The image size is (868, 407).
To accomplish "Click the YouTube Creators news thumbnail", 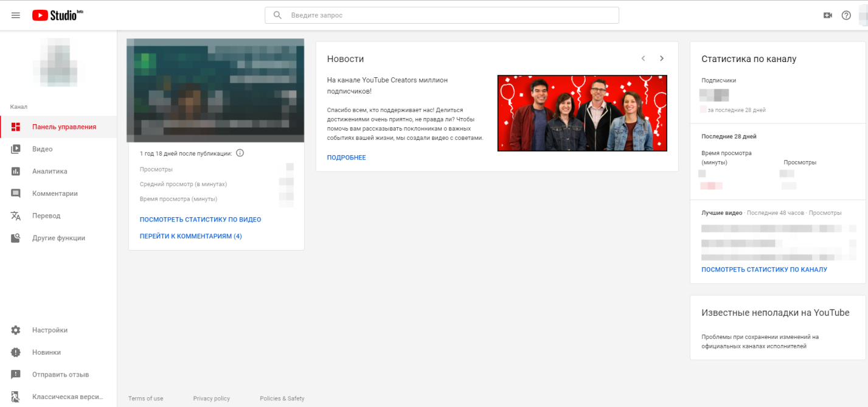I will tap(582, 113).
